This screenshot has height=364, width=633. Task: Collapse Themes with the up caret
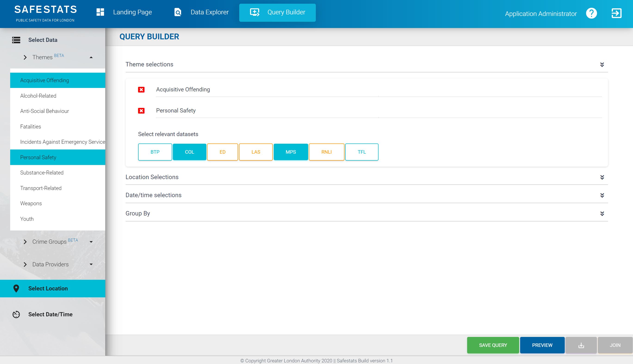point(91,57)
